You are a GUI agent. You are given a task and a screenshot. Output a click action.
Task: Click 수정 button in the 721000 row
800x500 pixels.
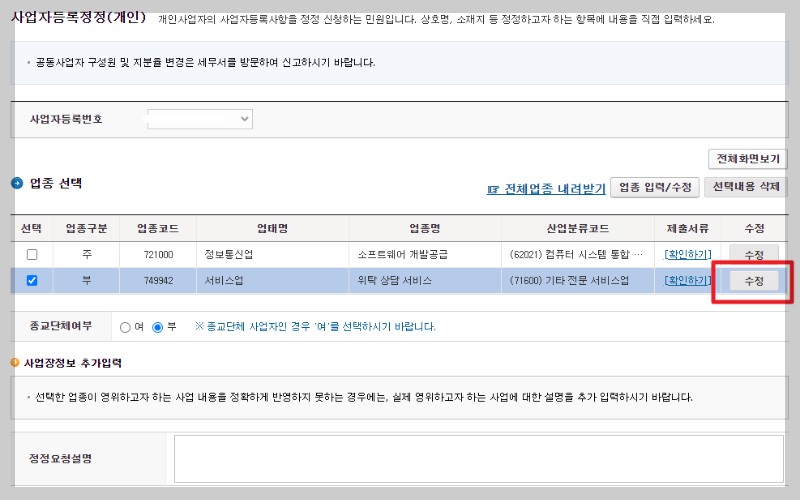[x=754, y=254]
